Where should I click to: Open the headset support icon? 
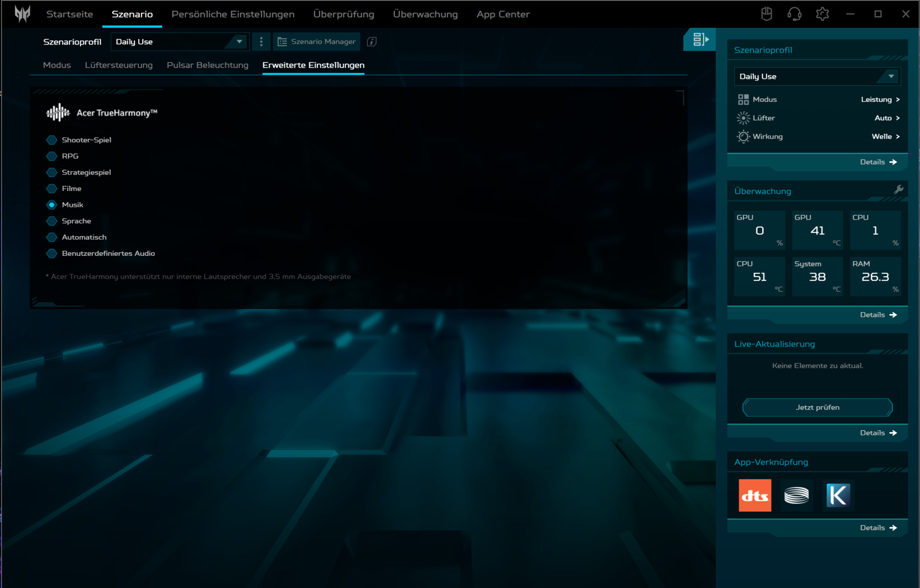(x=794, y=14)
